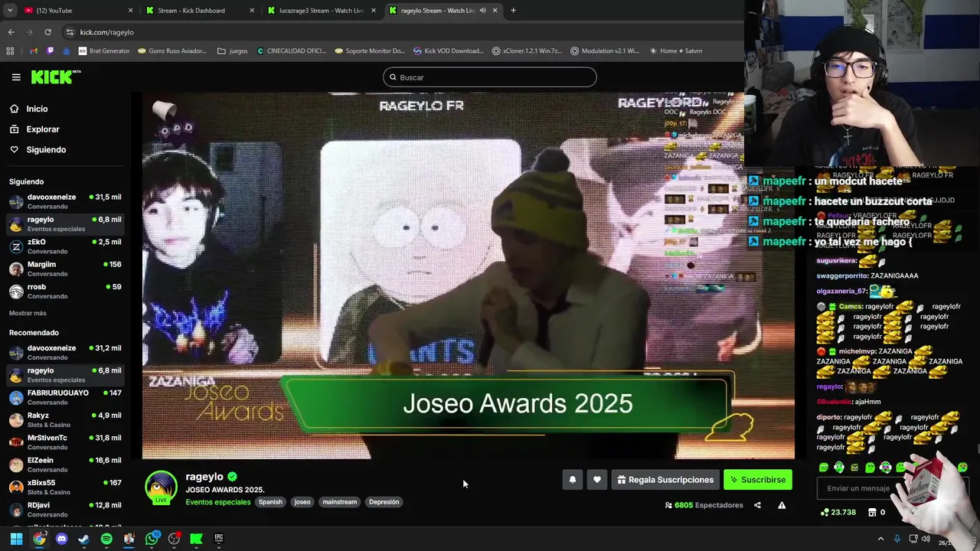Close the rageylo Stream tab
Viewport: 980px width, 551px height.
(x=495, y=11)
